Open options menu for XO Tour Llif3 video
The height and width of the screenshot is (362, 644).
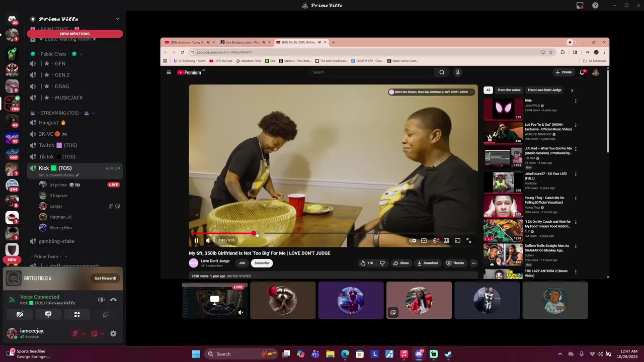pyautogui.click(x=576, y=174)
